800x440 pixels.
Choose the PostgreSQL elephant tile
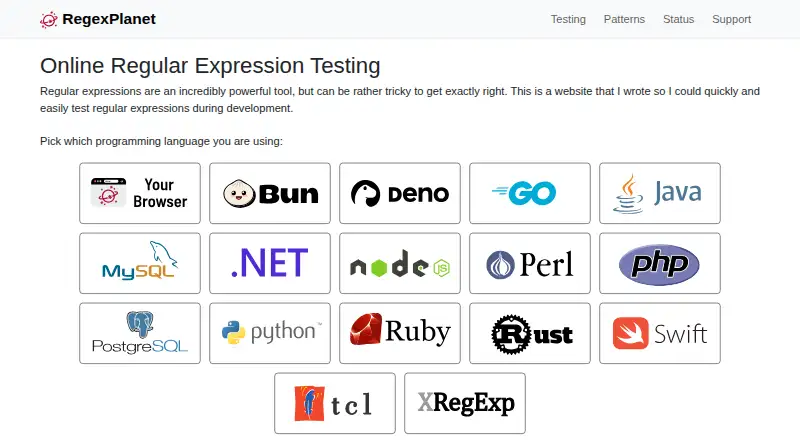point(140,333)
